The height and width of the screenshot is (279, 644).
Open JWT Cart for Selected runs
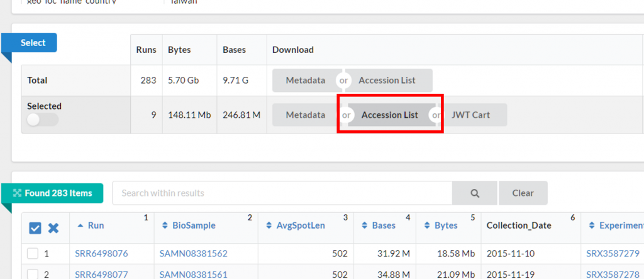point(473,115)
